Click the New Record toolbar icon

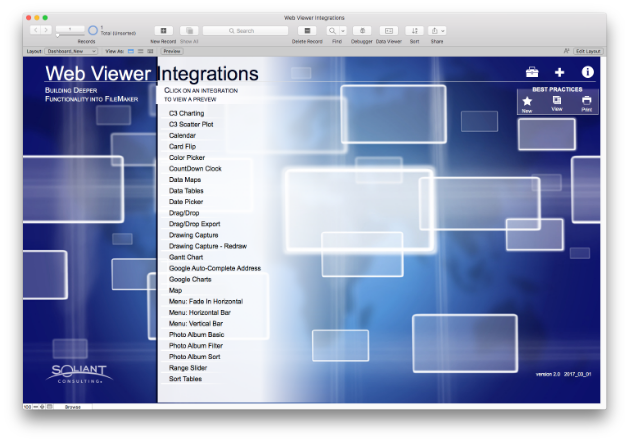coord(164,31)
